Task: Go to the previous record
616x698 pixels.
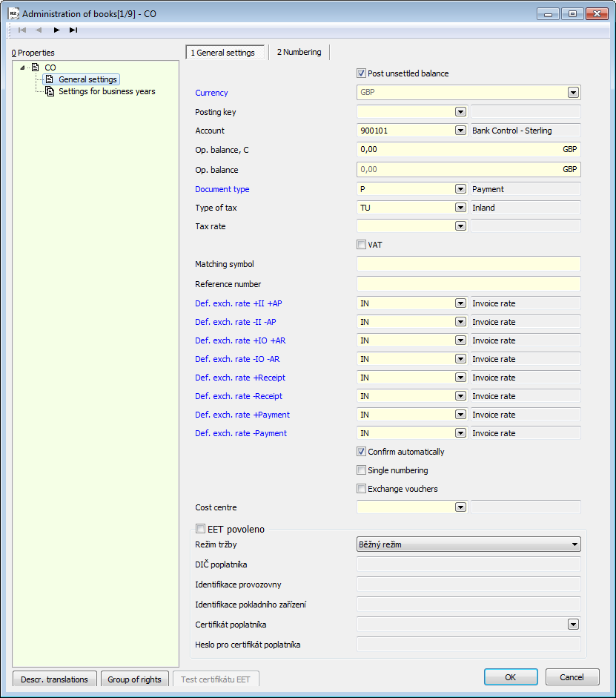Action: 39,30
